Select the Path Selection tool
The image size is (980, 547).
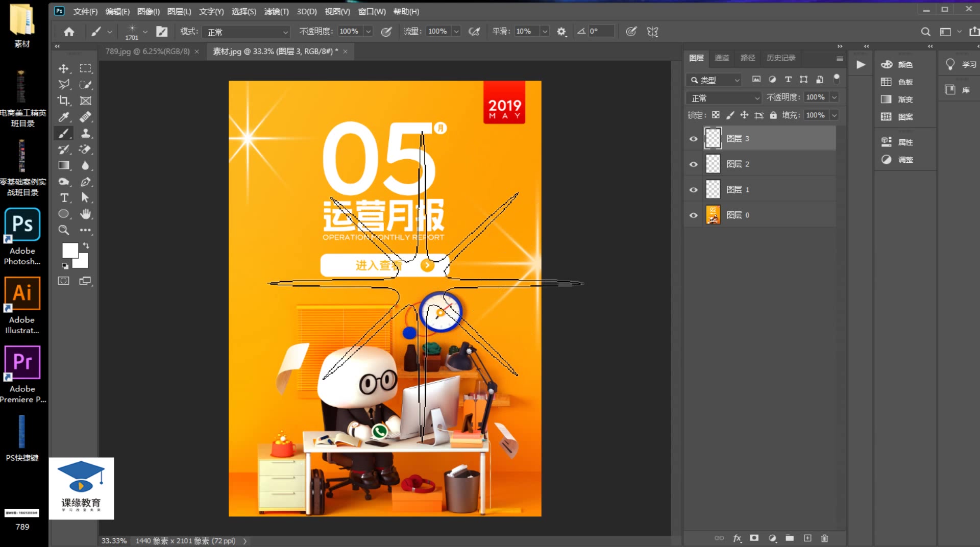pyautogui.click(x=85, y=197)
